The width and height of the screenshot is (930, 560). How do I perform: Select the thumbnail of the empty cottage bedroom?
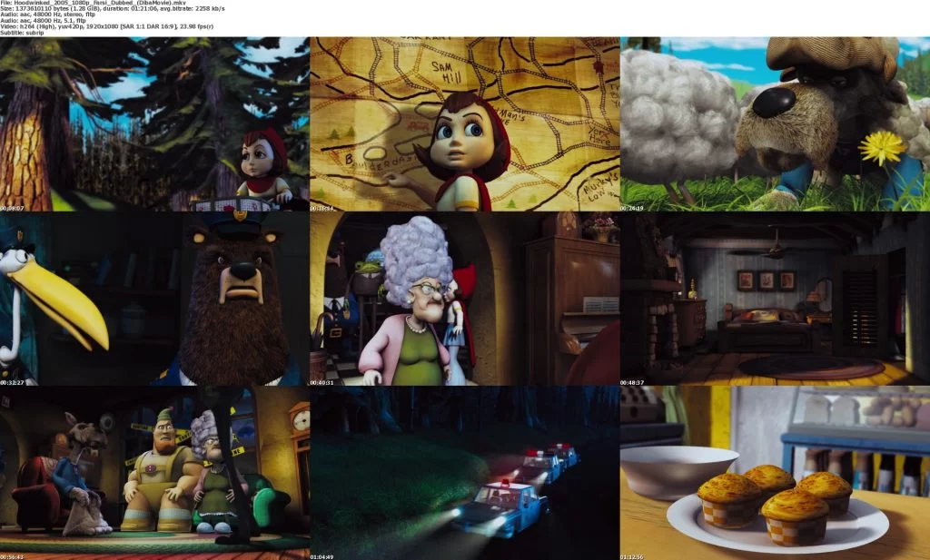click(x=776, y=299)
